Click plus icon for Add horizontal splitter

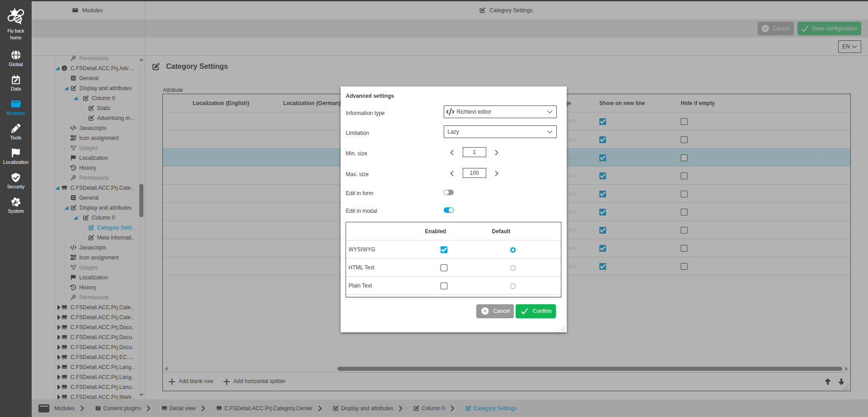point(227,382)
